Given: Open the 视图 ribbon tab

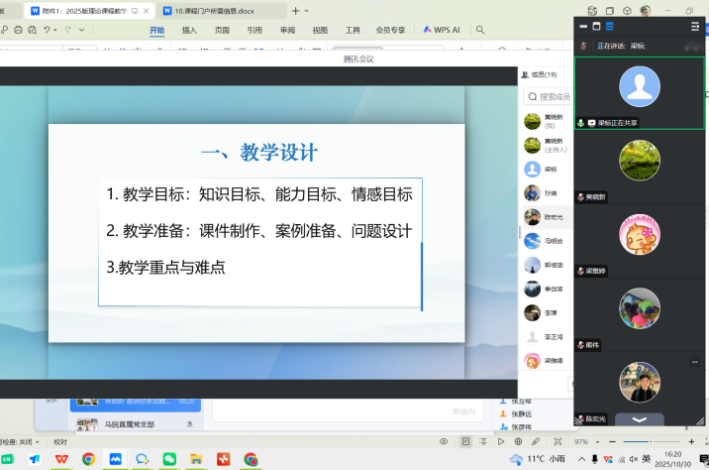Looking at the screenshot, I should coord(320,30).
